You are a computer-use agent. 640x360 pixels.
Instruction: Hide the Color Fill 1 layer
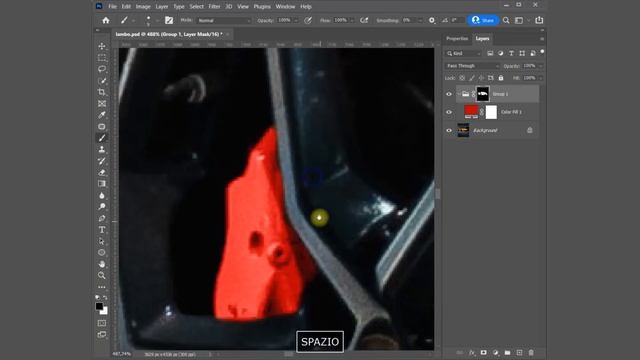pos(449,112)
